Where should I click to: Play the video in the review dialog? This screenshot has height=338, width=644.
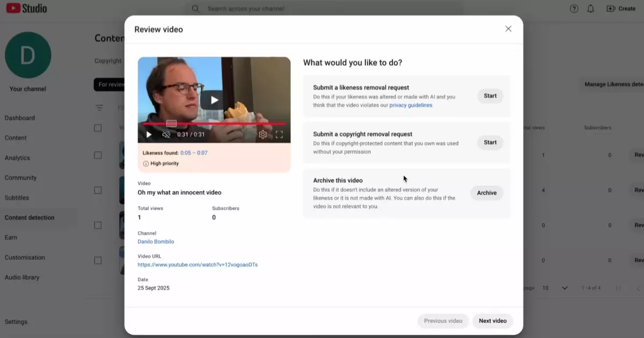click(x=214, y=99)
